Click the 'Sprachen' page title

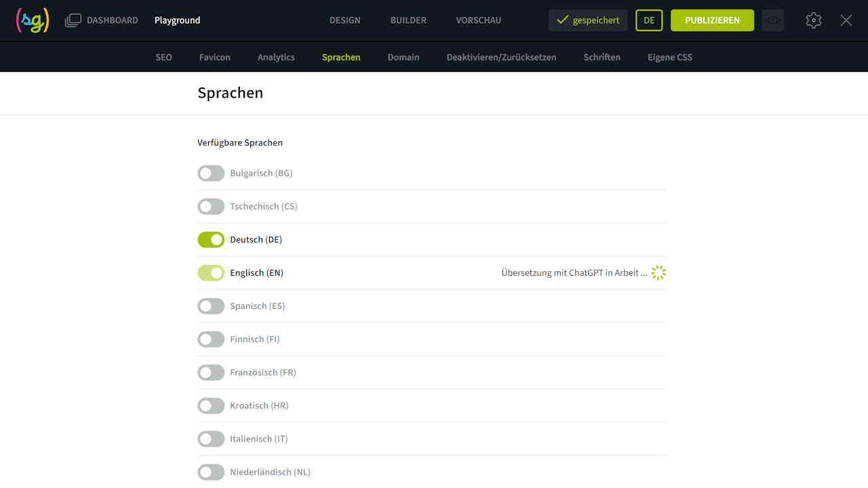[x=231, y=93]
